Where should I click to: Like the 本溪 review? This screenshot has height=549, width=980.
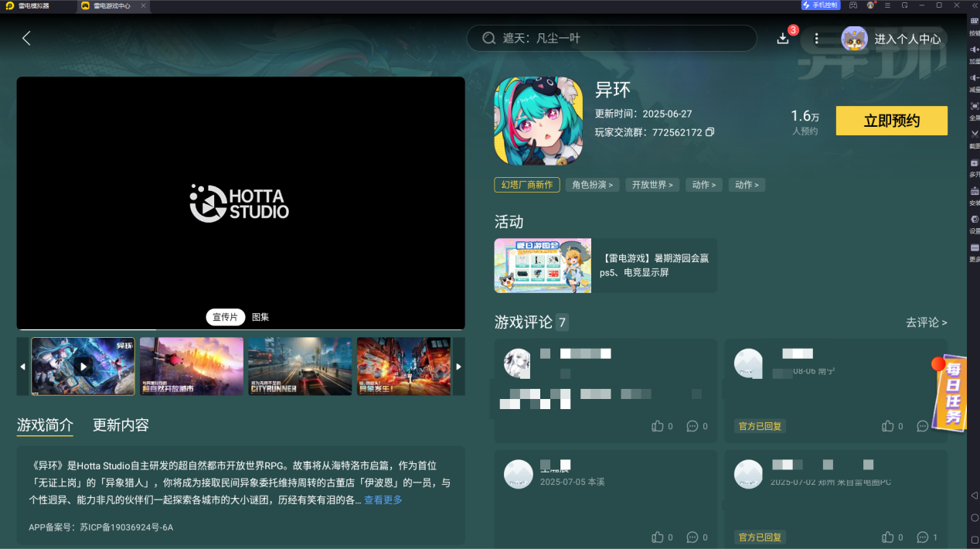(x=658, y=537)
